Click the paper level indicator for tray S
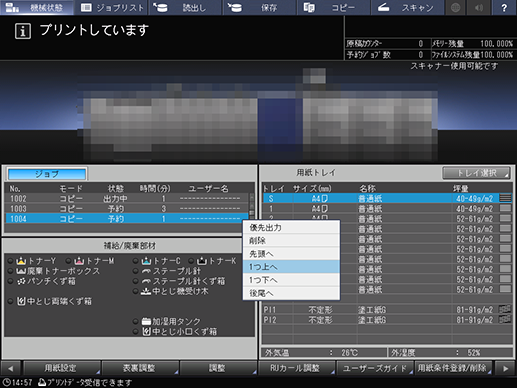 click(x=505, y=198)
